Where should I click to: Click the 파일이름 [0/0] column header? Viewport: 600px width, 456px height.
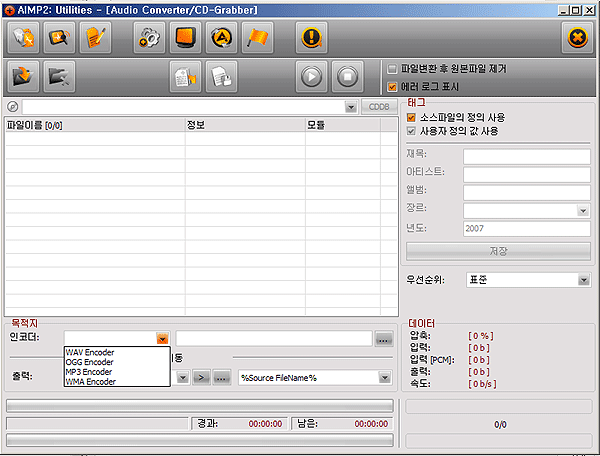(x=95, y=125)
